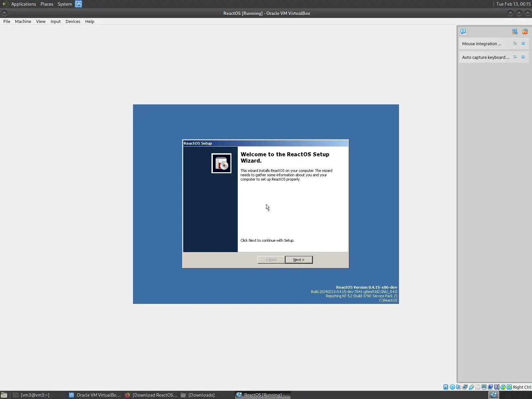532x399 pixels.
Task: Click the Back button in setup wizard
Action: (x=271, y=260)
